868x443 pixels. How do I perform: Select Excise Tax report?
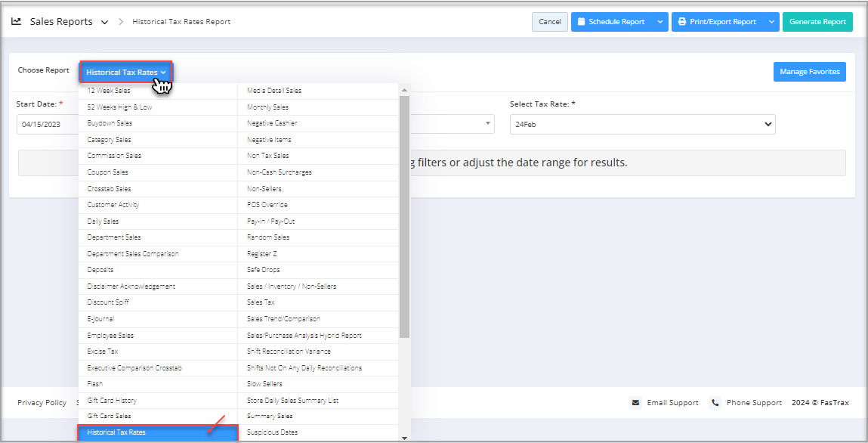tap(103, 352)
